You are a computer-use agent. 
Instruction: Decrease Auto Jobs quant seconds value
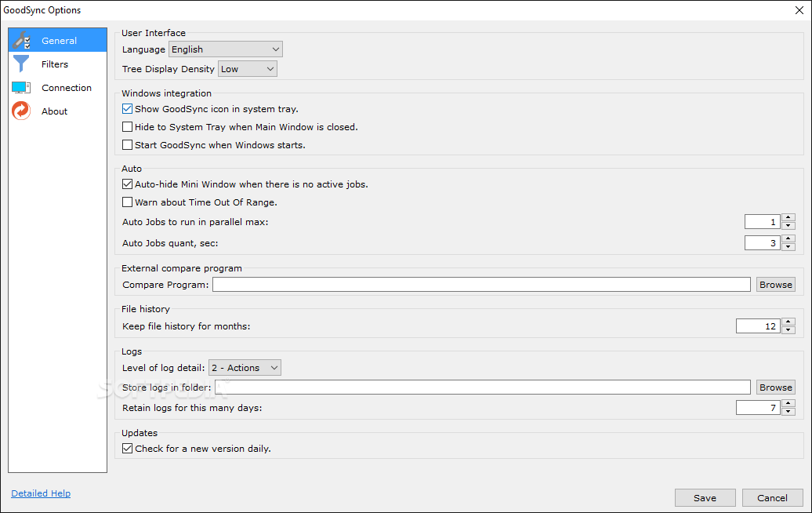[x=788, y=246]
